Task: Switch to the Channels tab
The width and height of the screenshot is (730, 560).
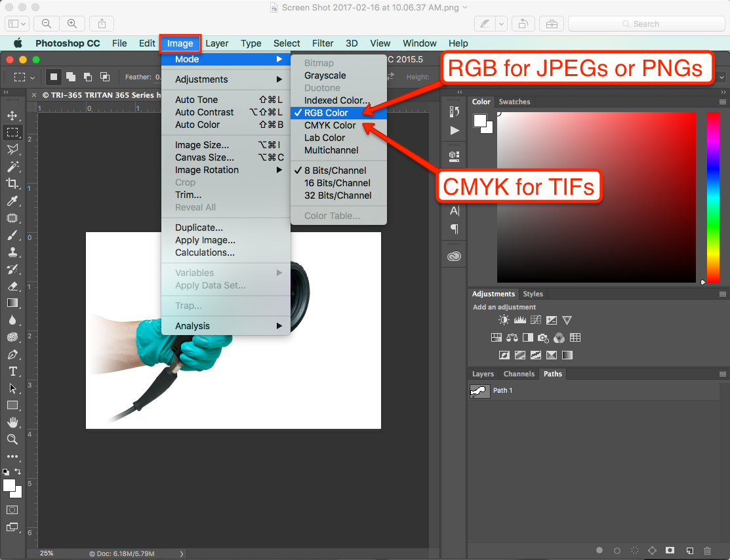Action: tap(519, 374)
